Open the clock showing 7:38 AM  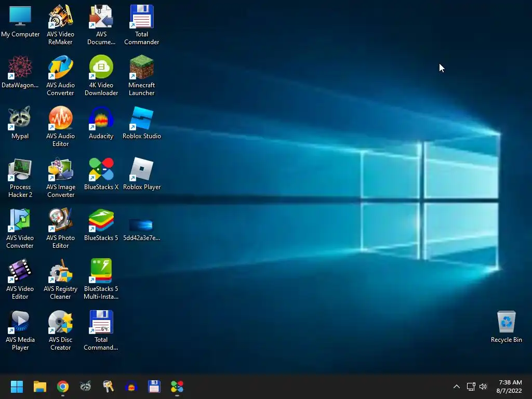[509, 387]
